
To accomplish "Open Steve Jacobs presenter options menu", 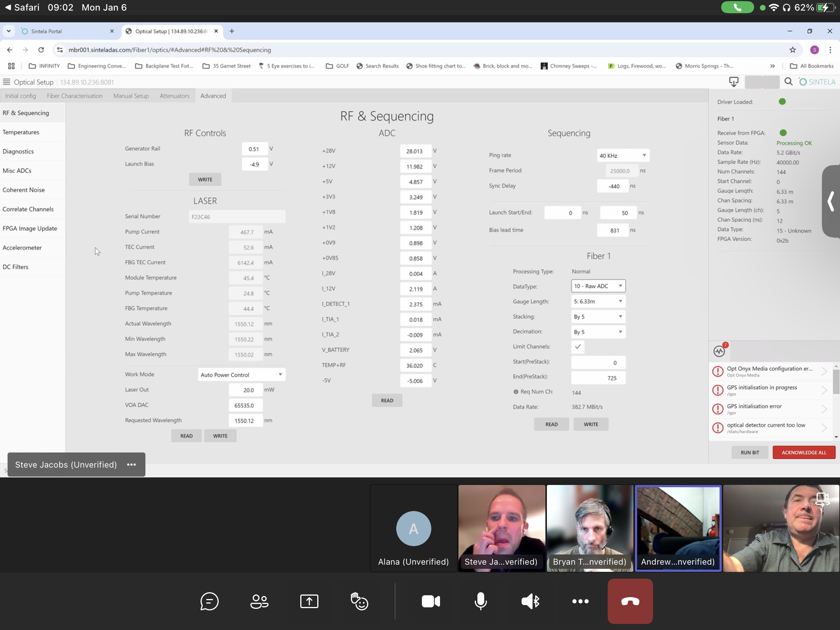I will (131, 465).
